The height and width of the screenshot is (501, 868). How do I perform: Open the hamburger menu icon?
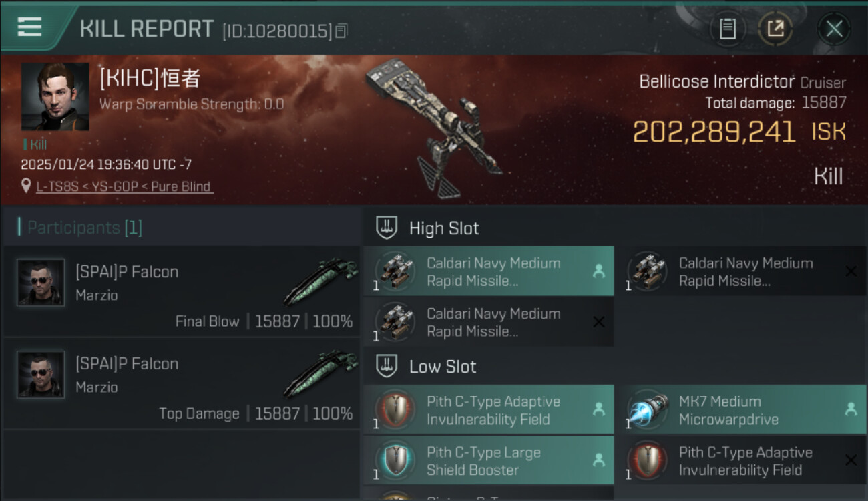(29, 27)
